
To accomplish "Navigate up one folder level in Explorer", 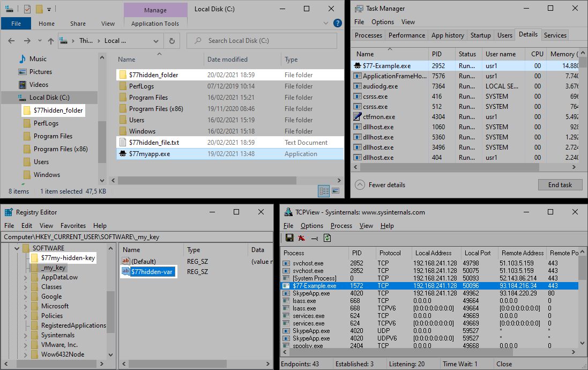I will [x=50, y=41].
